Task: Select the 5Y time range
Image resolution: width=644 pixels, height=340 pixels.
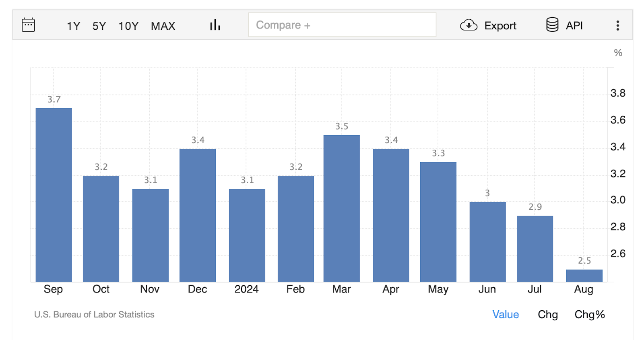Action: point(99,26)
